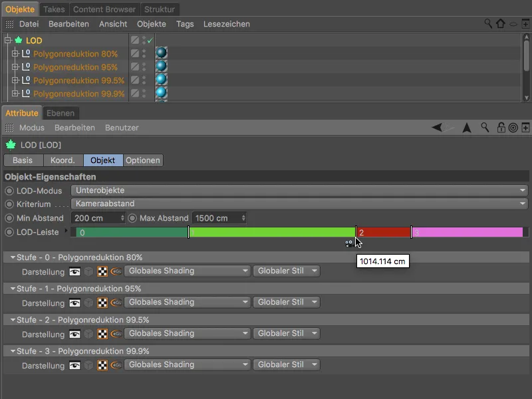The width and height of the screenshot is (532, 399).
Task: Collapse the Stufe - 2 - Polygonreduktion 99.5% section
Action: point(13,320)
